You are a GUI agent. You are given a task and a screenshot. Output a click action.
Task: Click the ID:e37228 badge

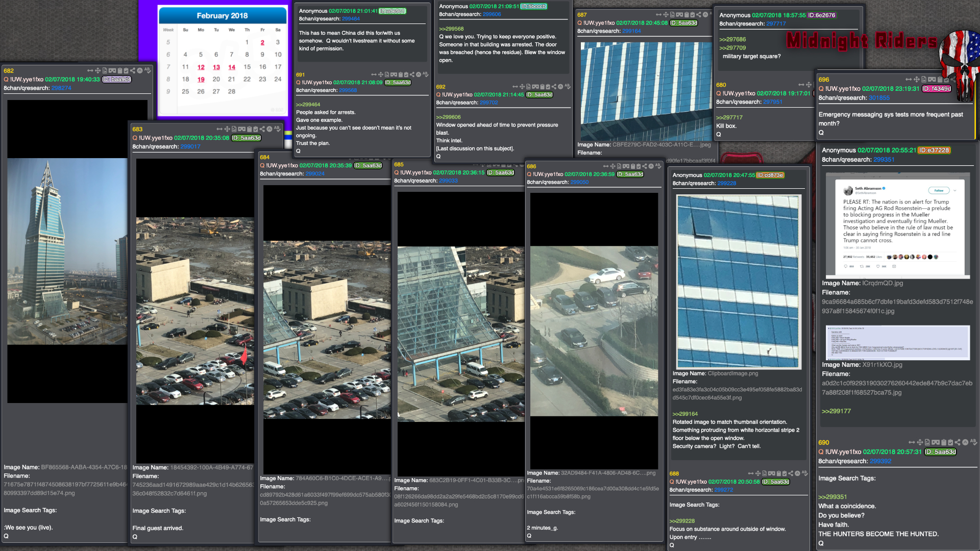click(x=934, y=151)
